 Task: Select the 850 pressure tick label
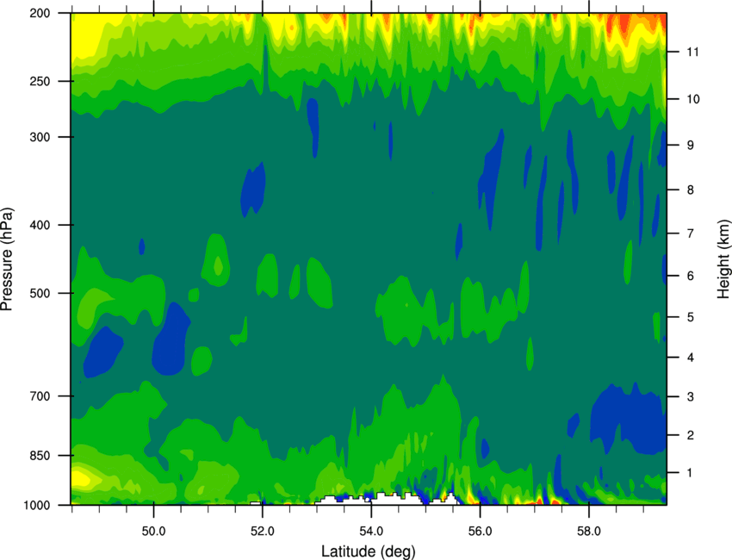coord(40,456)
